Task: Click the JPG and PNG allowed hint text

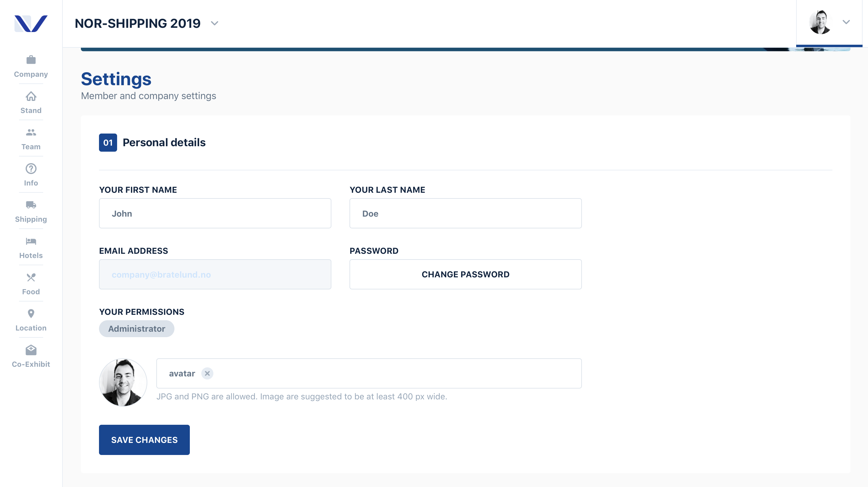Action: [x=302, y=397]
